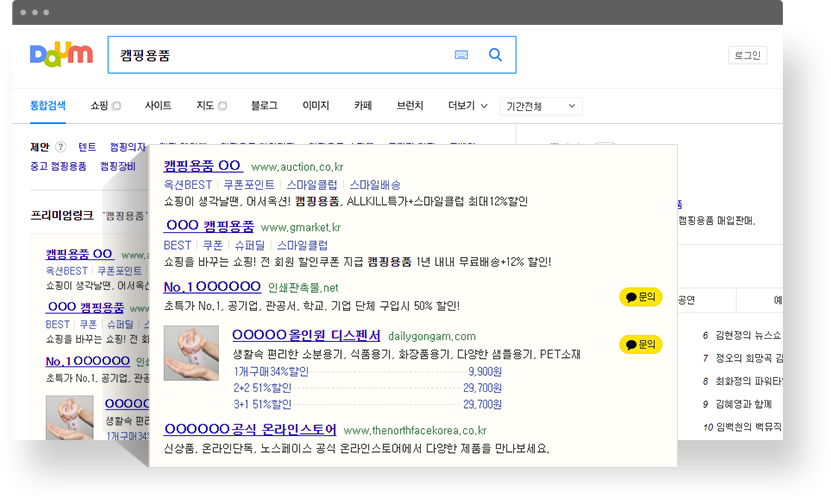Click price row 2+2 51%할인
The width and height of the screenshot is (831, 500).
[x=367, y=388]
